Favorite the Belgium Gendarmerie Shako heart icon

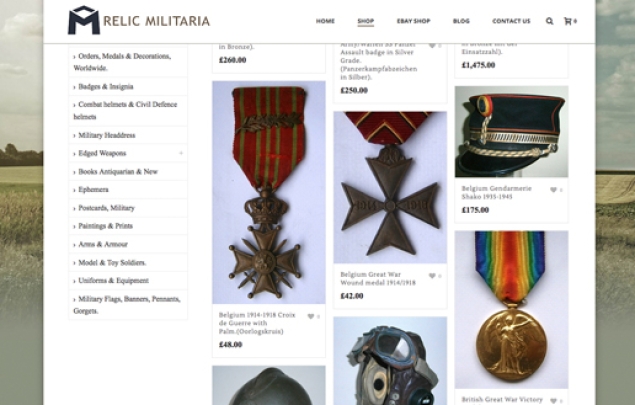(553, 190)
